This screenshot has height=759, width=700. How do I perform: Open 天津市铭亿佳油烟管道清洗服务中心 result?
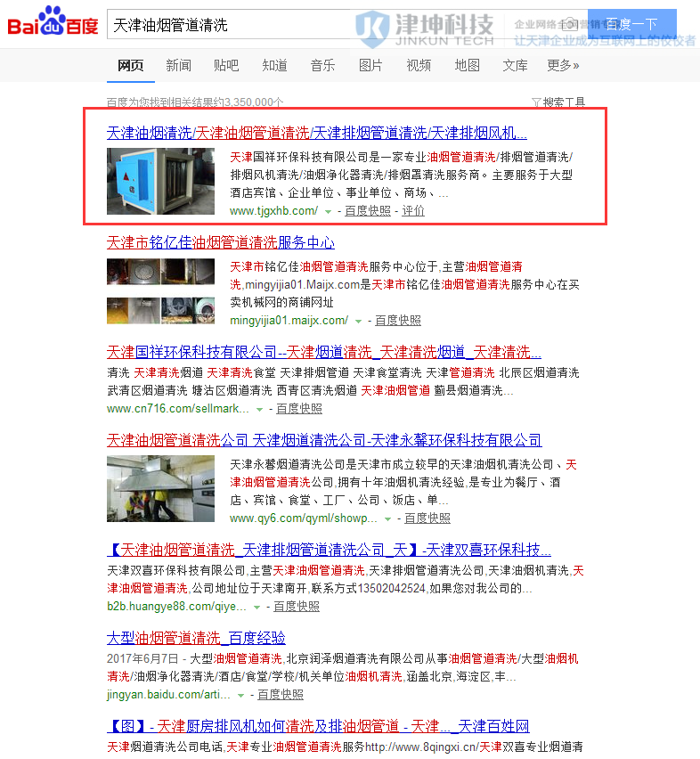(221, 242)
